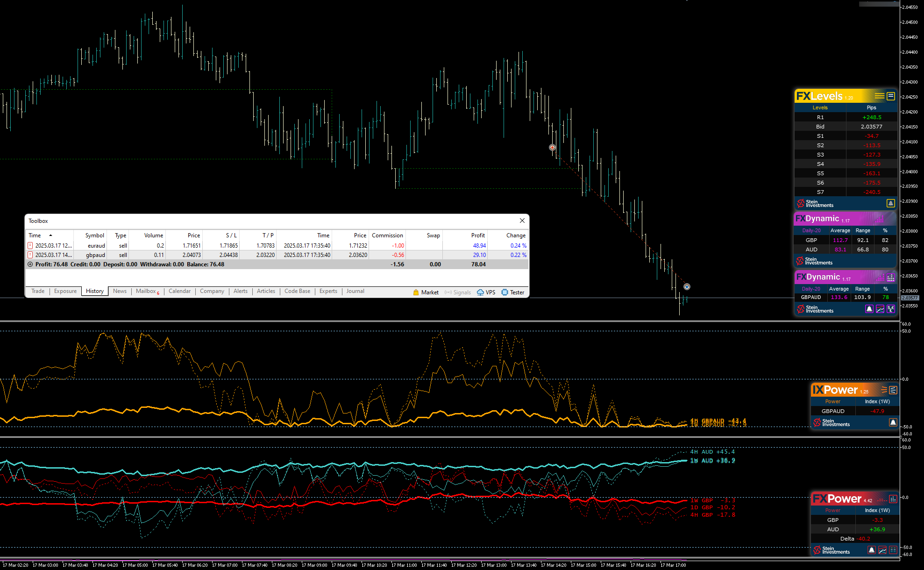Click the lower FXDynamic histogram icon

click(x=891, y=278)
